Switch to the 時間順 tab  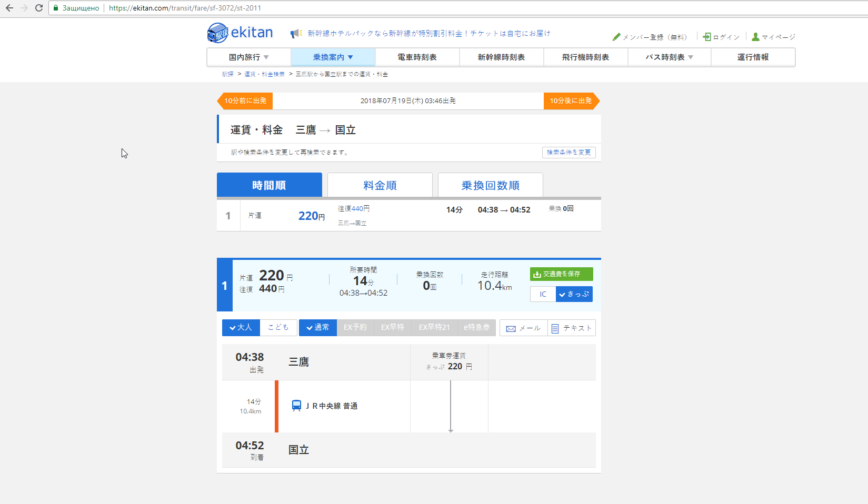pyautogui.click(x=270, y=185)
